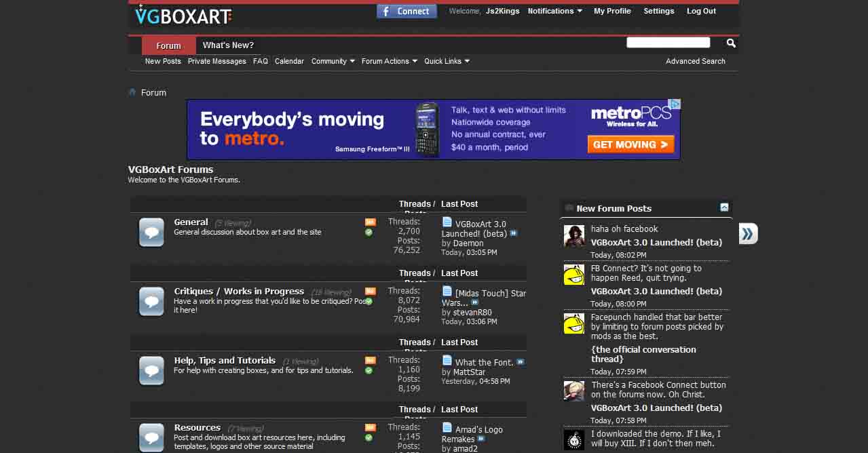Switch to the What's New? tab
The height and width of the screenshot is (453, 868).
point(228,45)
